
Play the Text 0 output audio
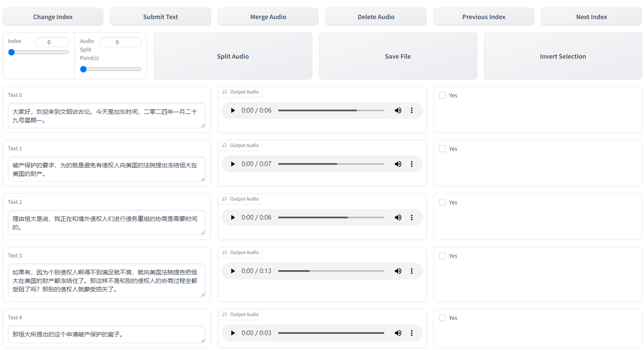(x=233, y=110)
